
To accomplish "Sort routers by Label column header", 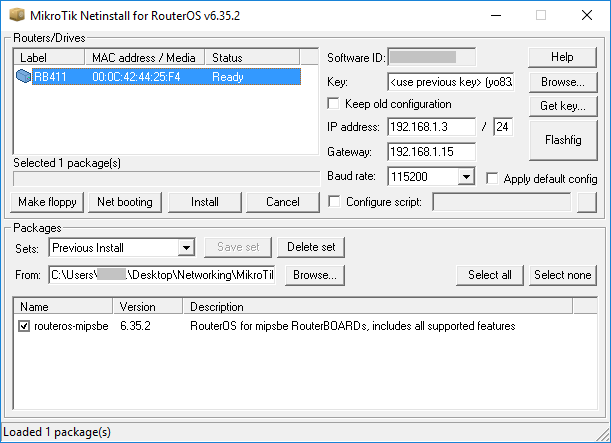I will click(x=49, y=57).
